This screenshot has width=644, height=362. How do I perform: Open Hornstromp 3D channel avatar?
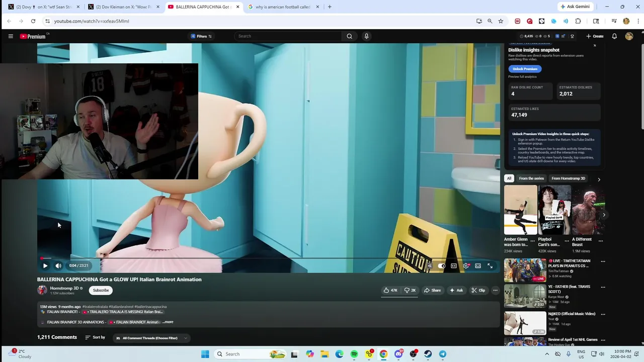(x=42, y=290)
